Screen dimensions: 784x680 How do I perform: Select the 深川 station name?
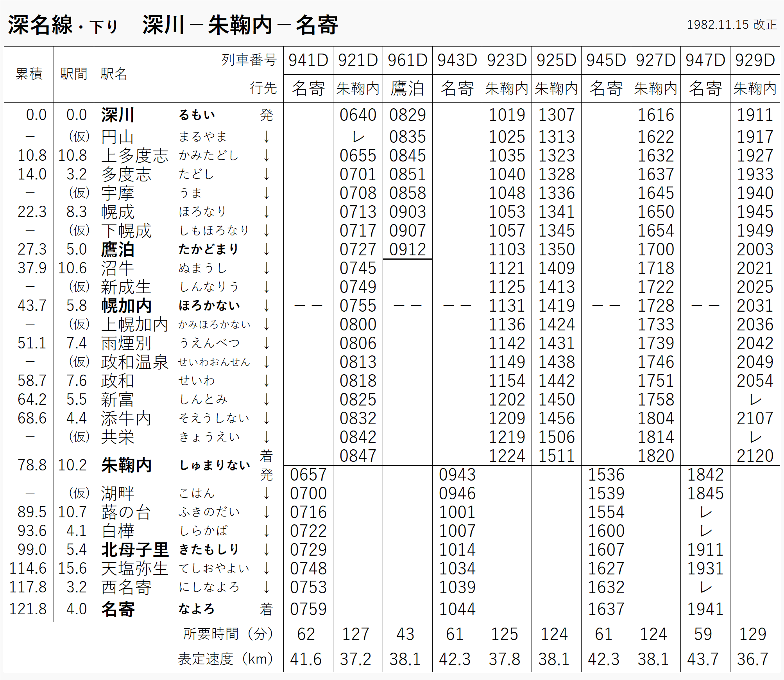118,115
